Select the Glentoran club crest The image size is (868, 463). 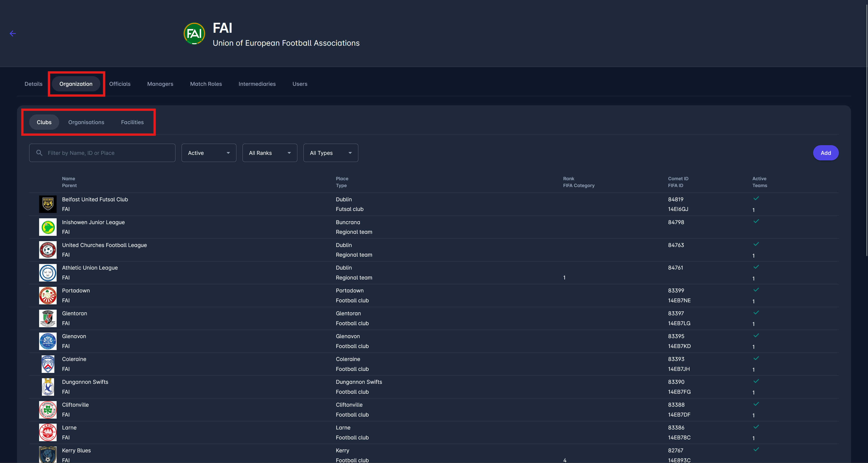47,318
